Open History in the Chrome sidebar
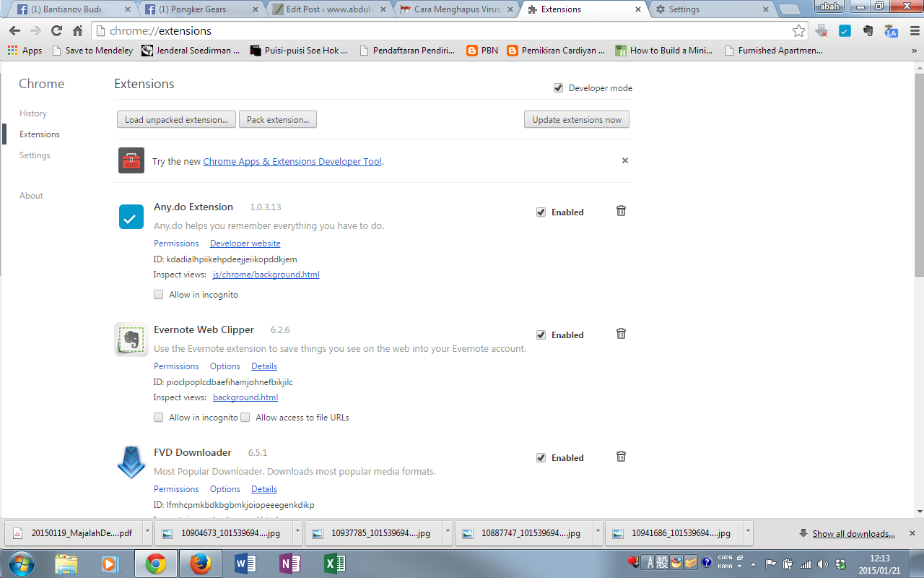Viewport: 924px width, 578px height. coord(33,113)
